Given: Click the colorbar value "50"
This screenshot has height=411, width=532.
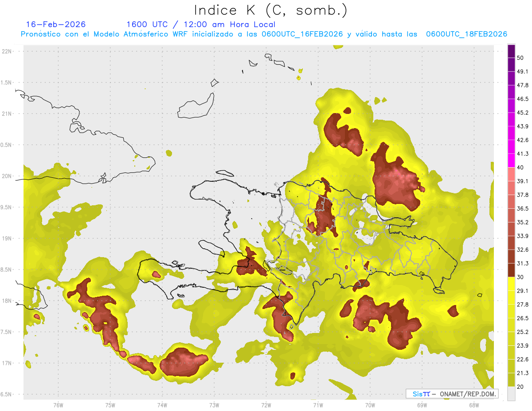Looking at the screenshot, I should pos(520,58).
